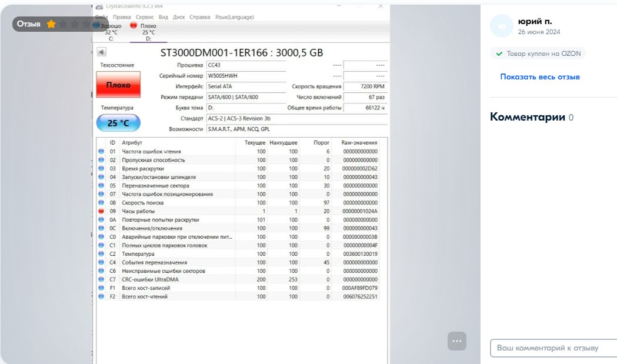The height and width of the screenshot is (364, 617).
Task: Click the reviewer avatar of юрий п.
Action: pyautogui.click(x=501, y=26)
